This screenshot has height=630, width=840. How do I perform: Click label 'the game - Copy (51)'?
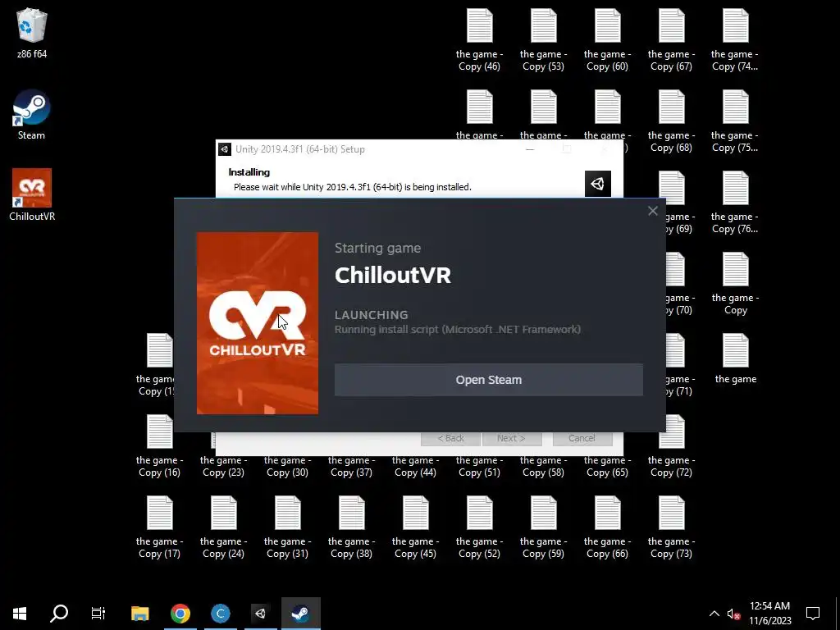tap(479, 467)
